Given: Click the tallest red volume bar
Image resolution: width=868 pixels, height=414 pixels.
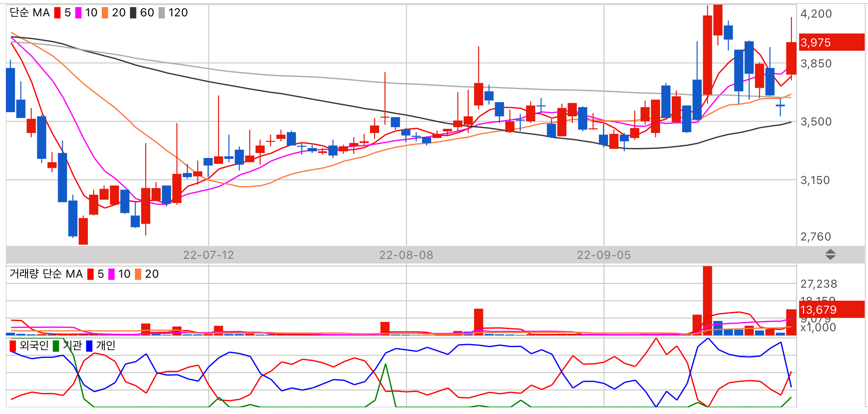Looking at the screenshot, I should (707, 301).
